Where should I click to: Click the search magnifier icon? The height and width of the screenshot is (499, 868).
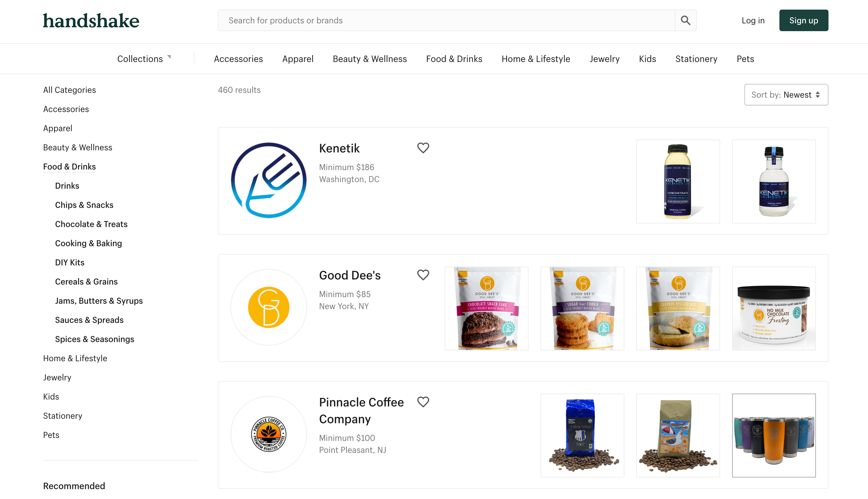pos(685,21)
